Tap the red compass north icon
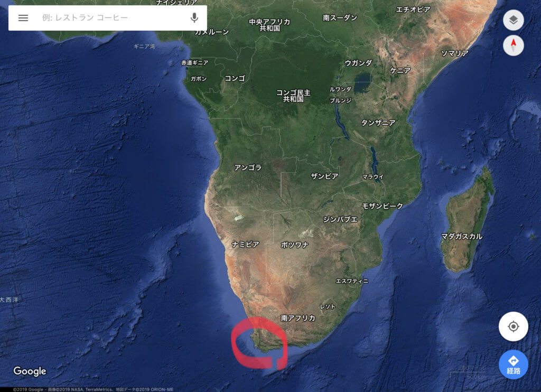The image size is (541, 392). click(514, 45)
